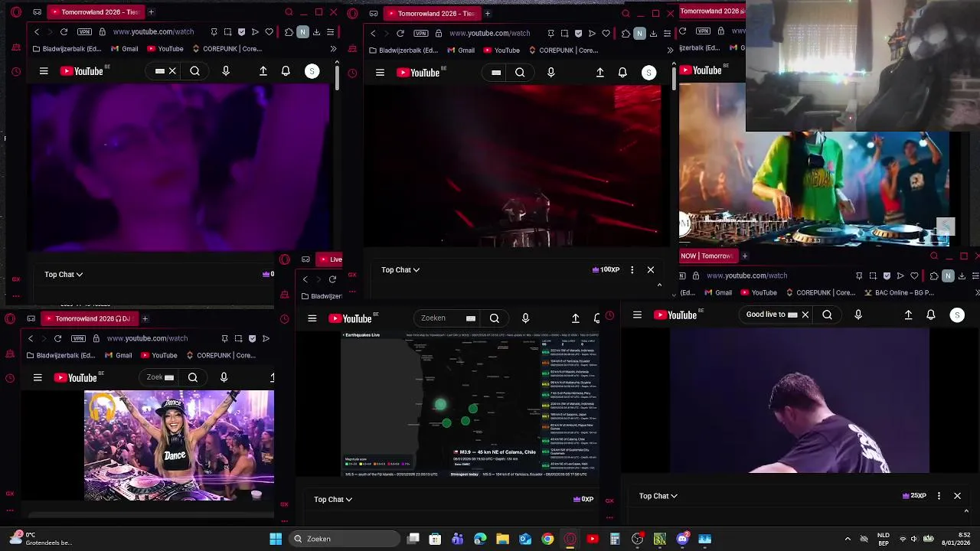The width and height of the screenshot is (980, 551).
Task: Select Live tab in bottom-middle window
Action: click(331, 259)
